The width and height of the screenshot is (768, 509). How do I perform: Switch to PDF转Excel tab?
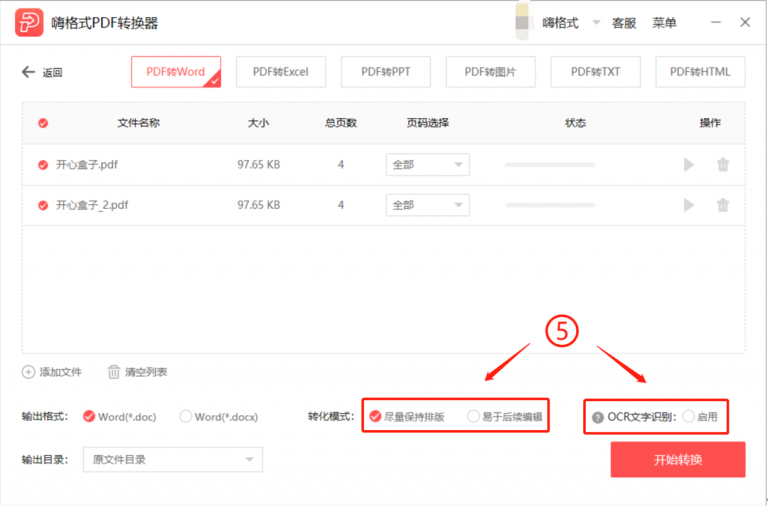(x=281, y=72)
